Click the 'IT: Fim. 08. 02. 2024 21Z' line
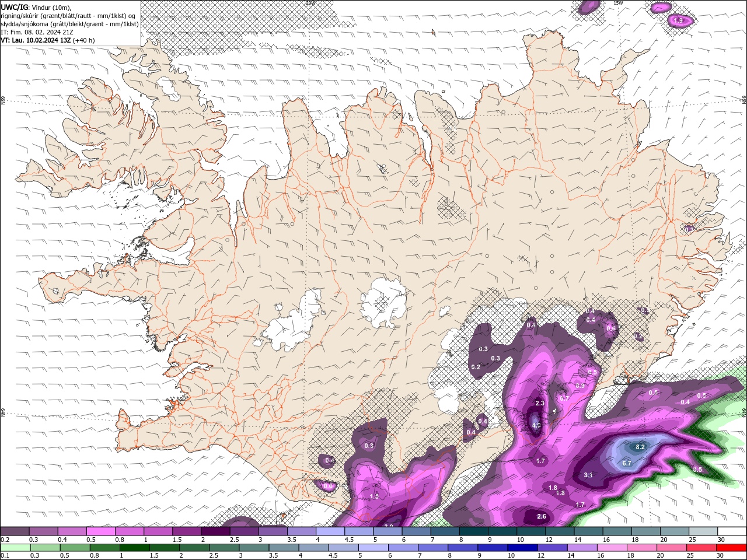This screenshot has width=747, height=560. coord(37,32)
